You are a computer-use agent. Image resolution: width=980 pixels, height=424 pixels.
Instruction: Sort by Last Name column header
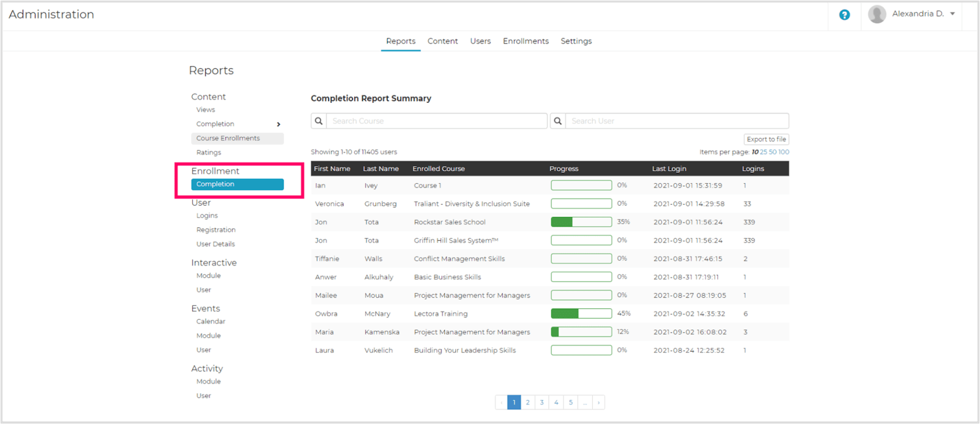(x=380, y=168)
